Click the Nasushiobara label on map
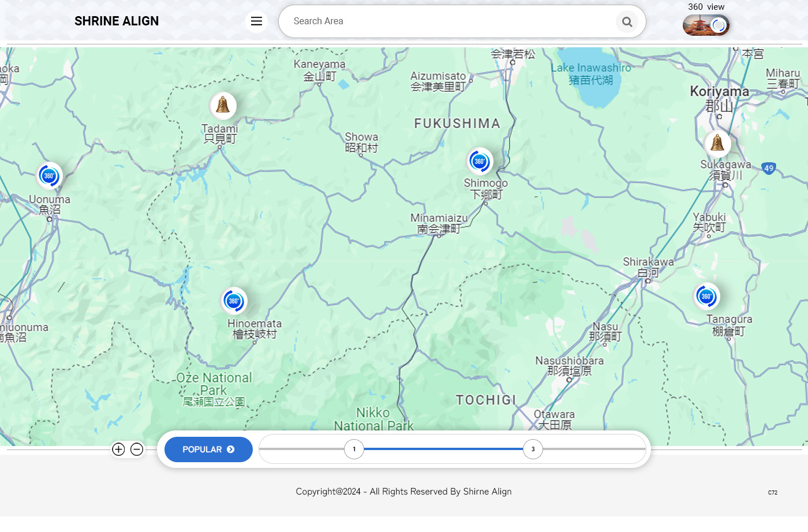 pos(570,366)
